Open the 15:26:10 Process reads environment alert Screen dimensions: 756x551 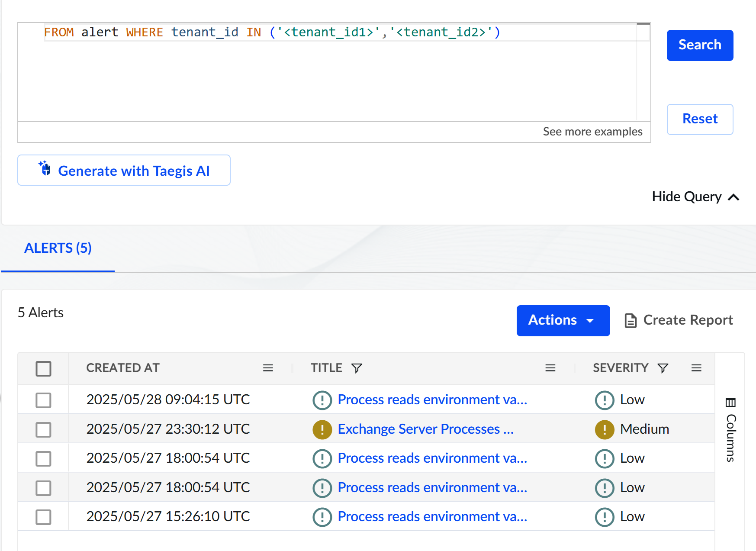432,517
